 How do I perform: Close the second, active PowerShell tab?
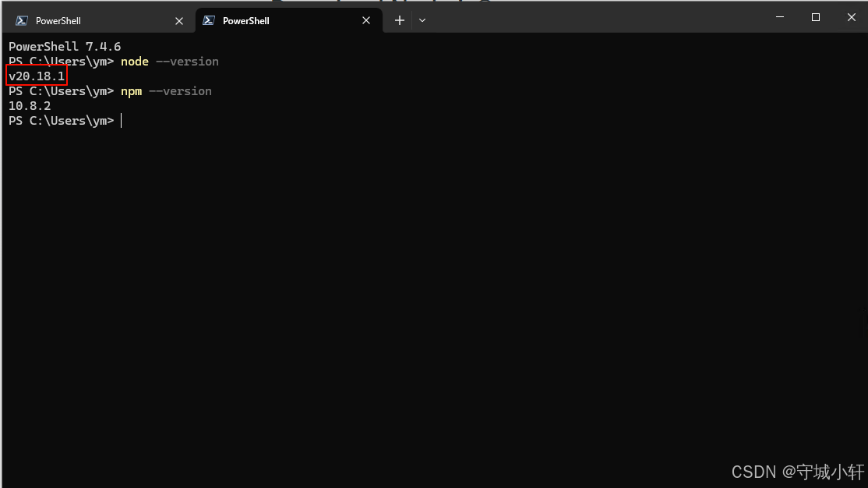(366, 20)
